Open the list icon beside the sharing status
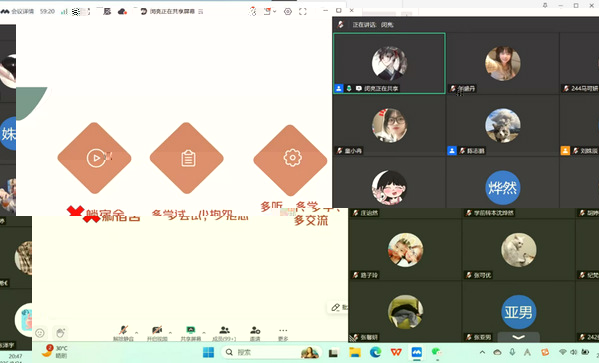 pos(201,11)
